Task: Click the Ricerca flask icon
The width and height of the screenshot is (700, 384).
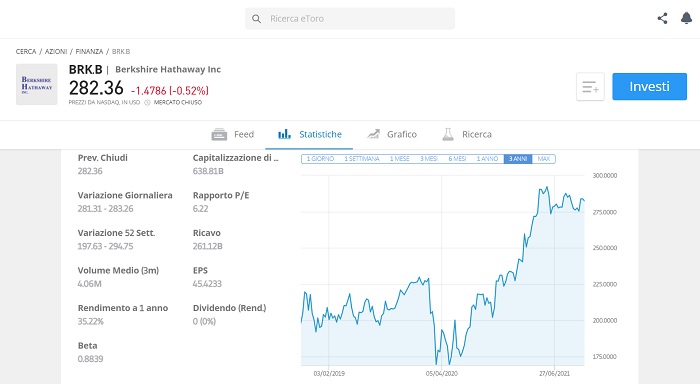Action: pos(448,134)
